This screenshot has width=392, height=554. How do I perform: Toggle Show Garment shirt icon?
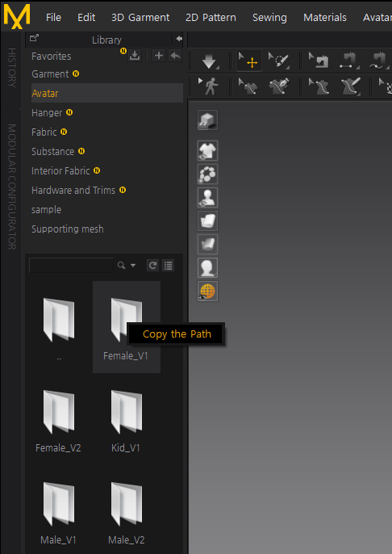coord(207,150)
